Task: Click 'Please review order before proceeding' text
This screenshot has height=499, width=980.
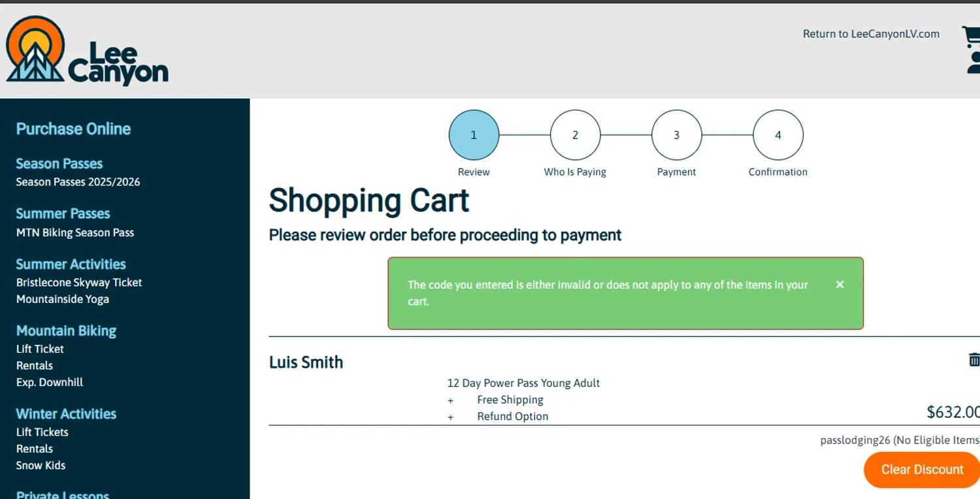Action: pyautogui.click(x=445, y=235)
